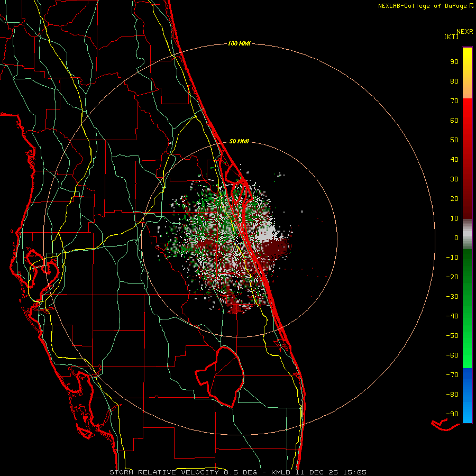Click the -90 knot scale label
The height and width of the screenshot is (476, 476).
coord(452,414)
